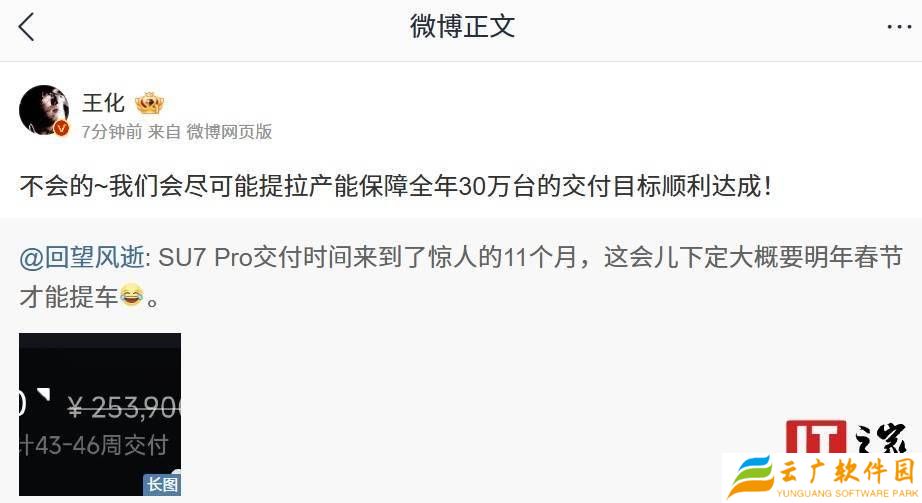Tap the ¥253,900 price in the image
The width and height of the screenshot is (922, 503).
[x=124, y=407]
